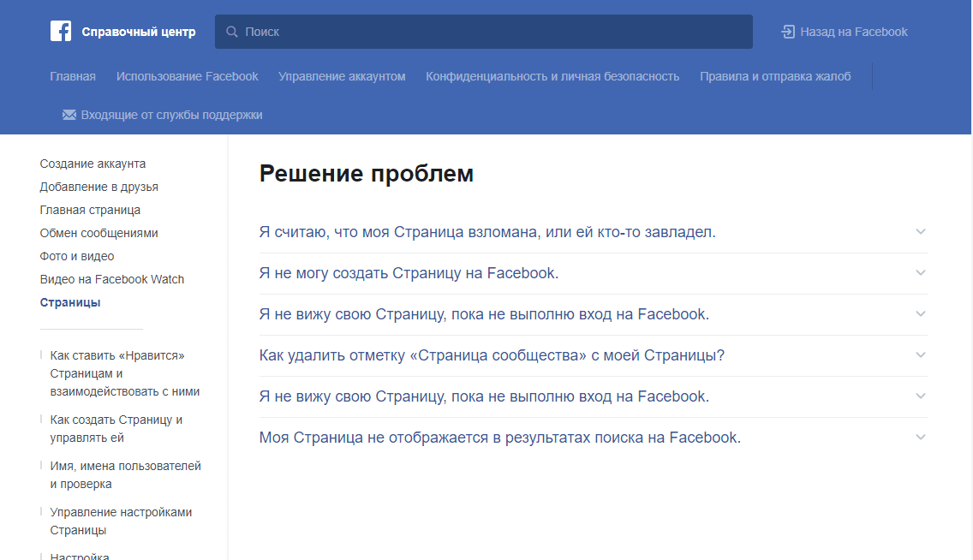Open «Конфиденциальность и личная безопасность» menu

click(x=552, y=76)
